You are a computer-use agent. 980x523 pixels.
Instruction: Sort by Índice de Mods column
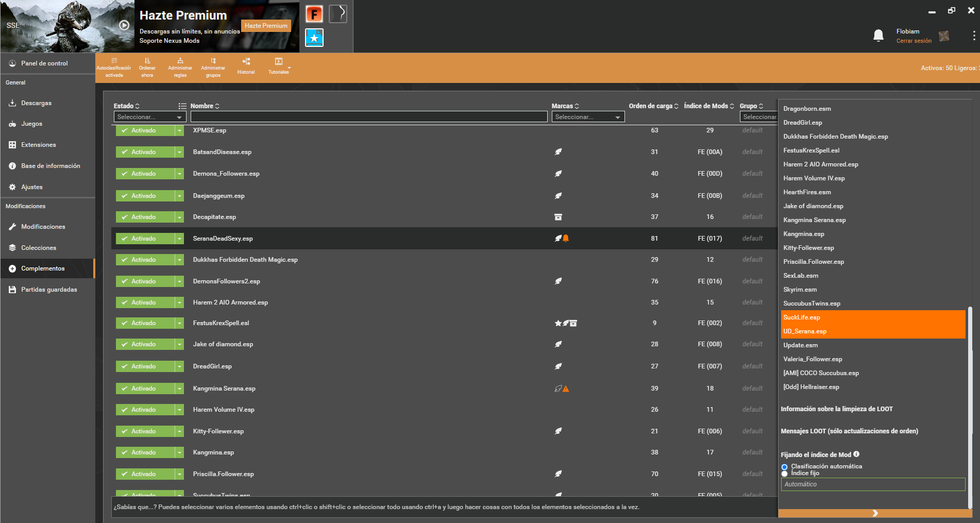click(x=709, y=106)
